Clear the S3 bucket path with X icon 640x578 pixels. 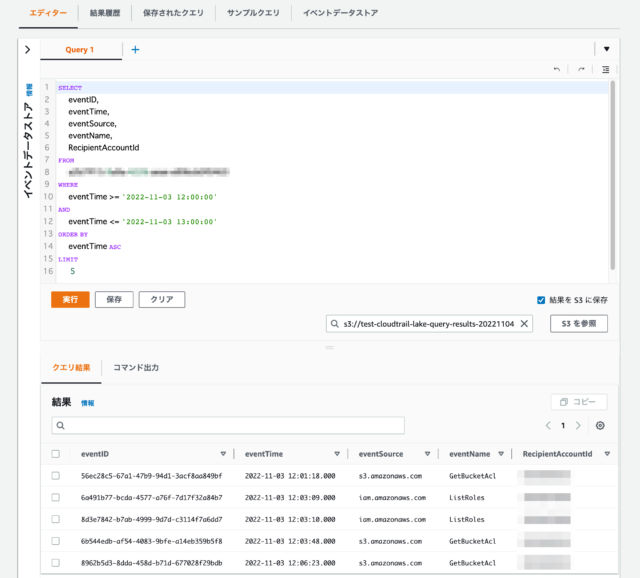(524, 324)
